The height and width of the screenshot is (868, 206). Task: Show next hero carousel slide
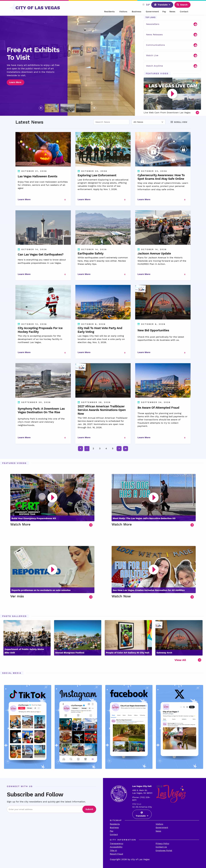click(x=94, y=108)
